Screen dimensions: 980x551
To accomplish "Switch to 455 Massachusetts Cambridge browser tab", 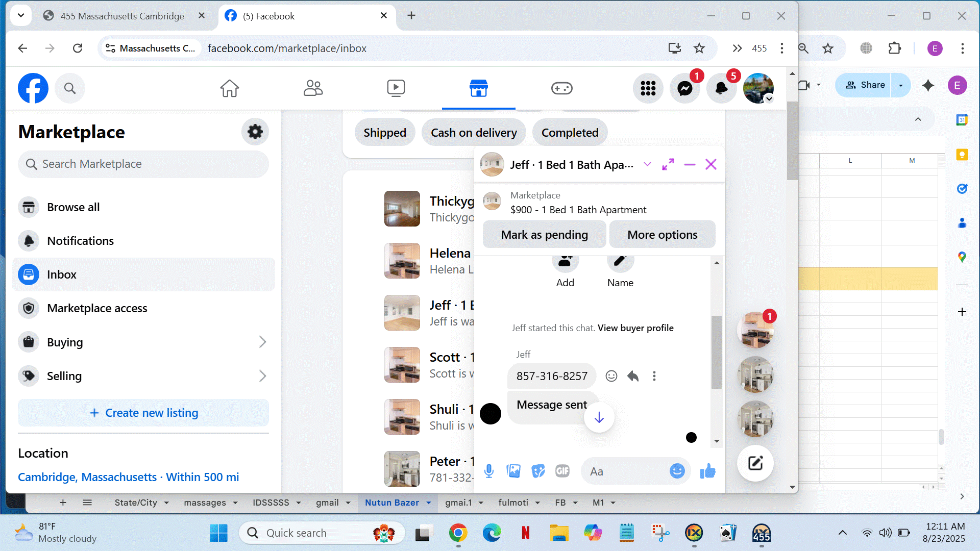I will click(x=122, y=16).
